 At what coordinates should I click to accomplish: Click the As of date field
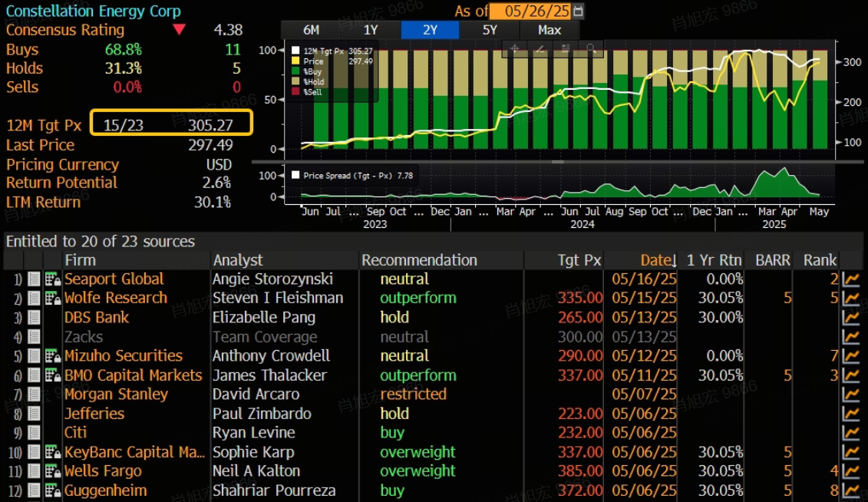531,11
